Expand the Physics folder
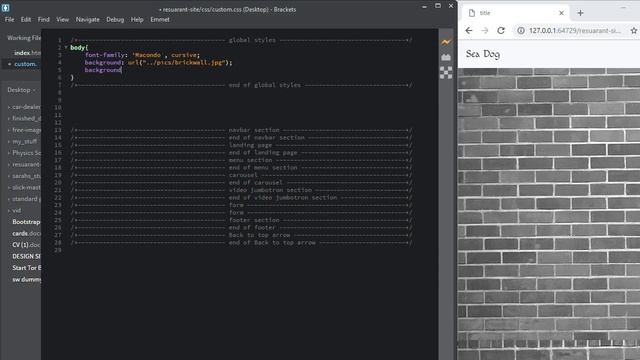640x360 pixels. pos(9,153)
